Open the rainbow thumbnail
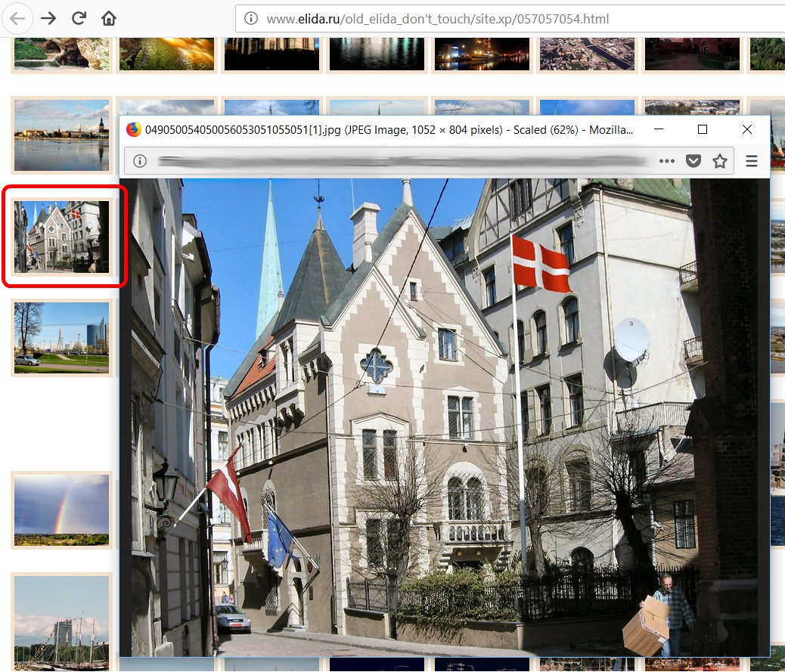The width and height of the screenshot is (785, 672). 61,510
